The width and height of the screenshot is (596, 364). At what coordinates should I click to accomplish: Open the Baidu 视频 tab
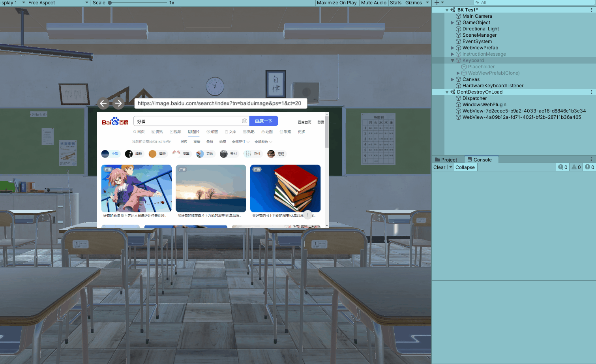pyautogui.click(x=176, y=132)
